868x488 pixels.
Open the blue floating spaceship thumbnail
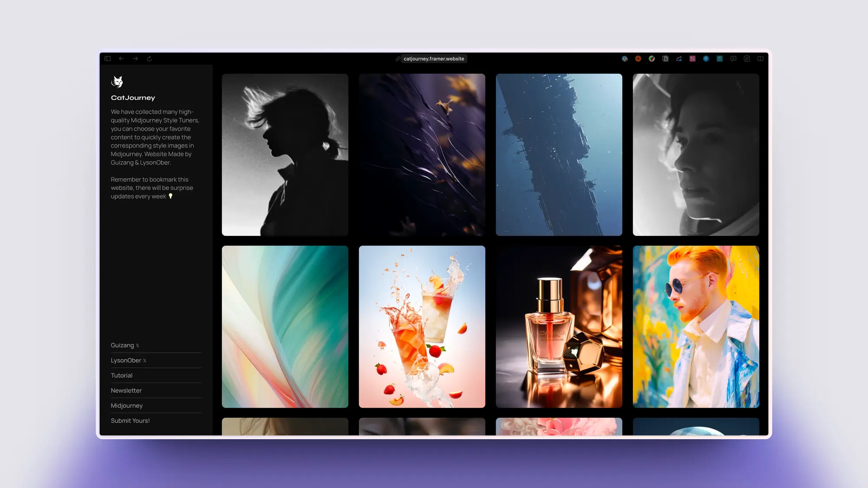[x=559, y=155]
